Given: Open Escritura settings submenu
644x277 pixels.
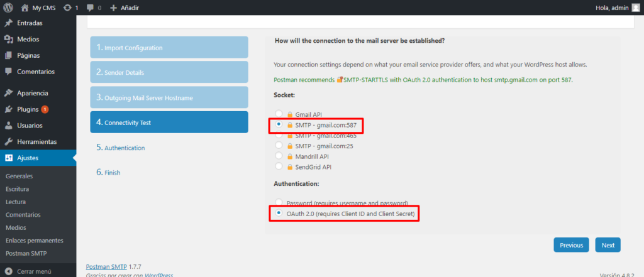Looking at the screenshot, I should tap(17, 189).
